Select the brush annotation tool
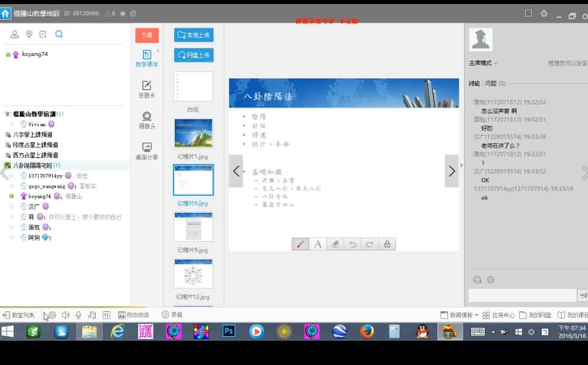 pyautogui.click(x=300, y=244)
